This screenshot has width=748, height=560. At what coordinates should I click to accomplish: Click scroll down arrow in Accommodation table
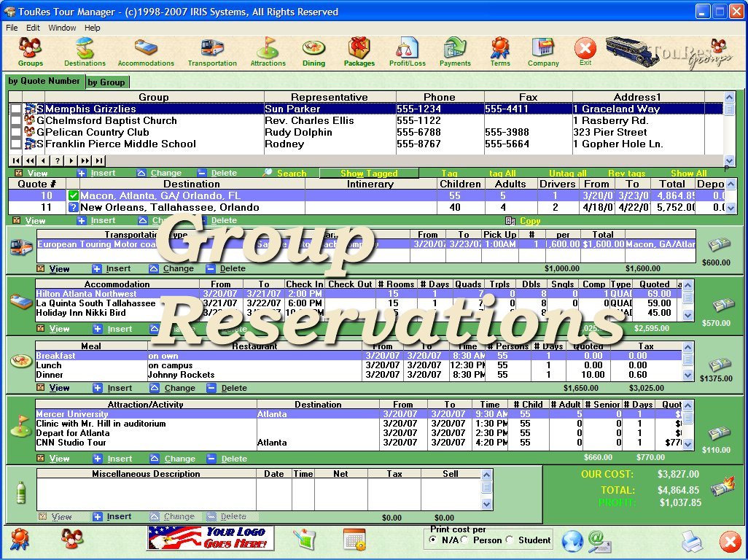coord(687,315)
